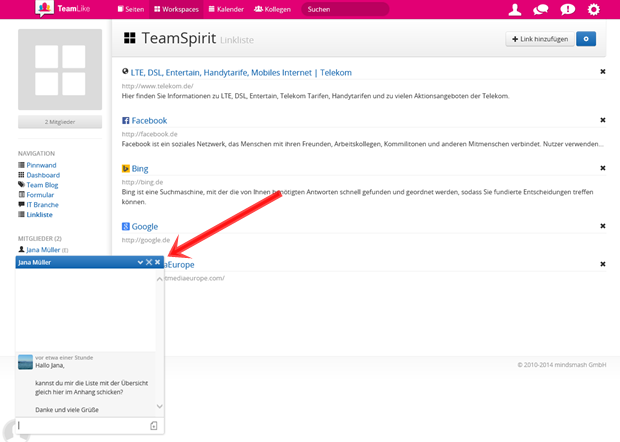Open the settings gear icon
620x442 pixels.
point(594,9)
